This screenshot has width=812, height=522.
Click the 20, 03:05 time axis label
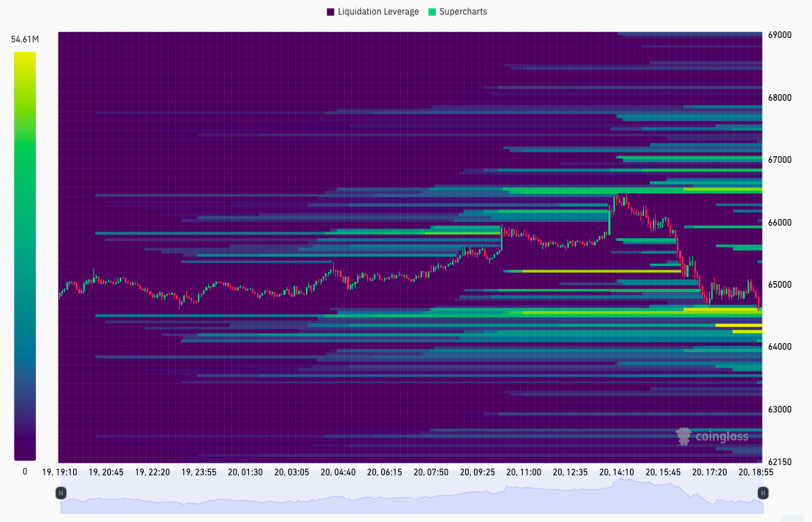[x=291, y=472]
